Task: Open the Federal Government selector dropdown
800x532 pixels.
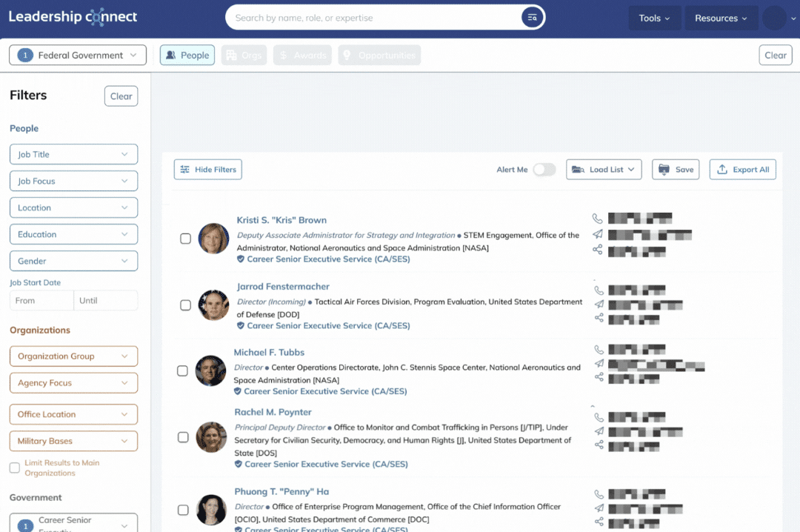Action: point(78,55)
